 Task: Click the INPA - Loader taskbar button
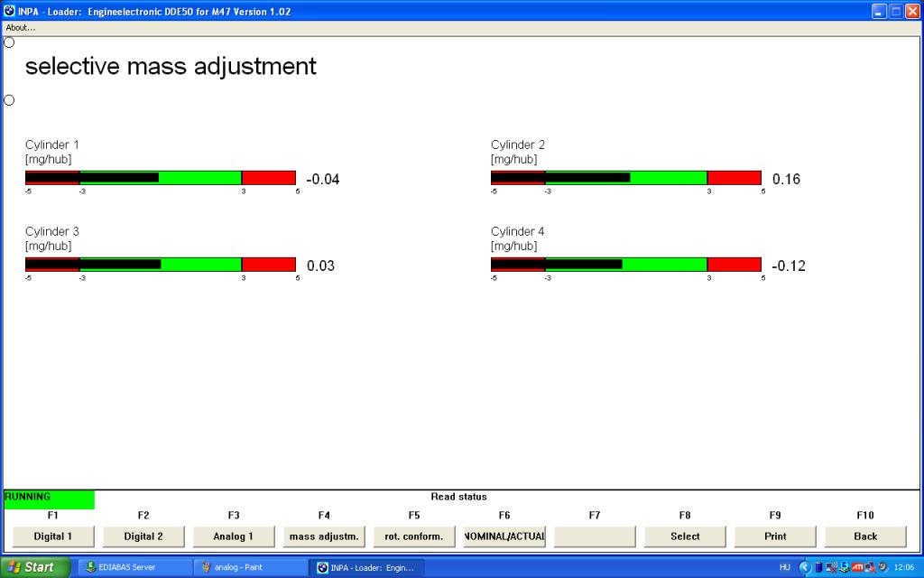(365, 567)
